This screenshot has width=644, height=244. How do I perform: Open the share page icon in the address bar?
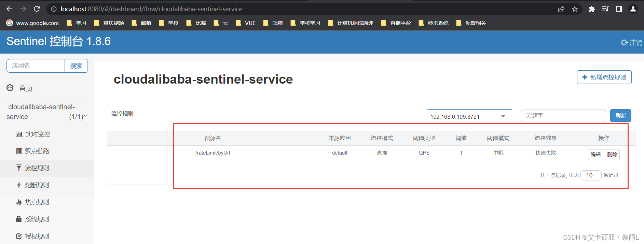(x=561, y=9)
